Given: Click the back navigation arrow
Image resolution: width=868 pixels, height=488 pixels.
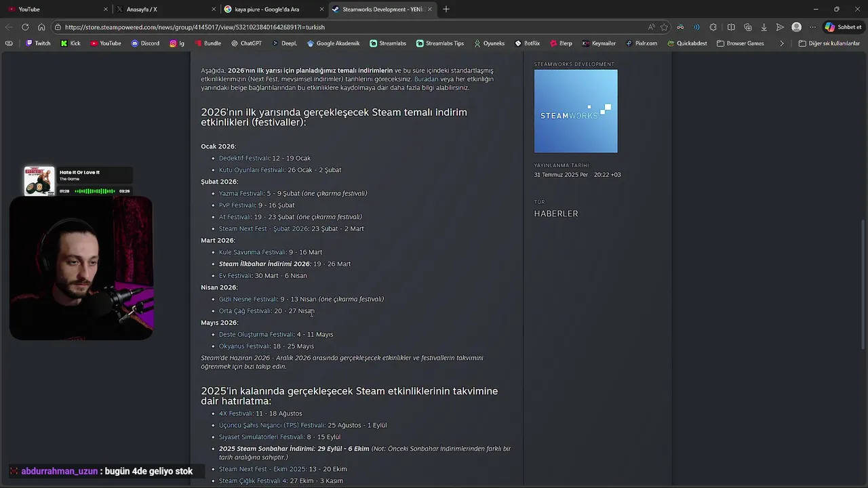Looking at the screenshot, I should tap(9, 27).
